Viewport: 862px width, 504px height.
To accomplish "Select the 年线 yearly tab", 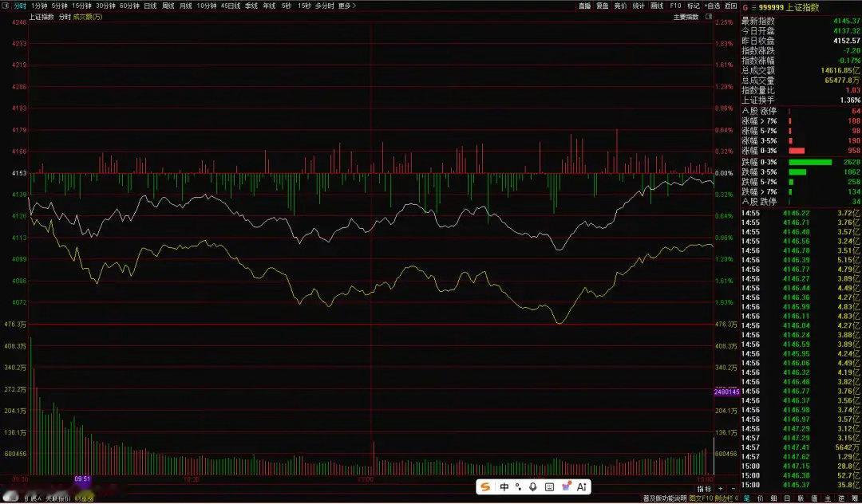I will [269, 6].
